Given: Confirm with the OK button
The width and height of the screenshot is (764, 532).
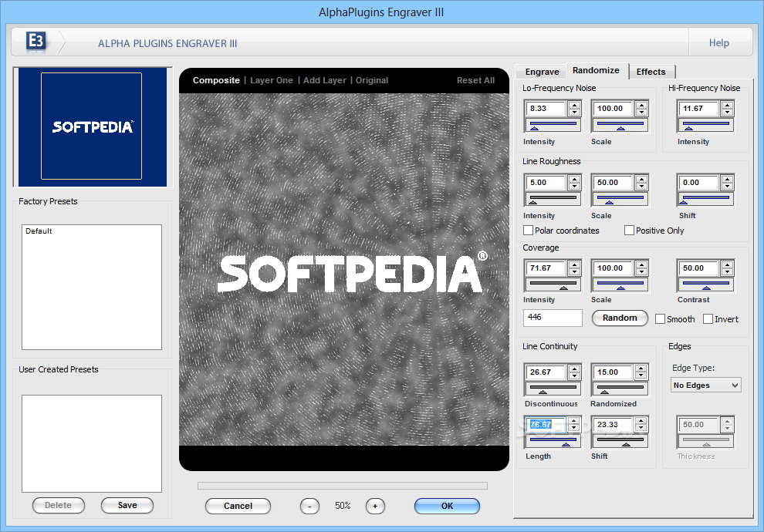Looking at the screenshot, I should click(x=447, y=507).
